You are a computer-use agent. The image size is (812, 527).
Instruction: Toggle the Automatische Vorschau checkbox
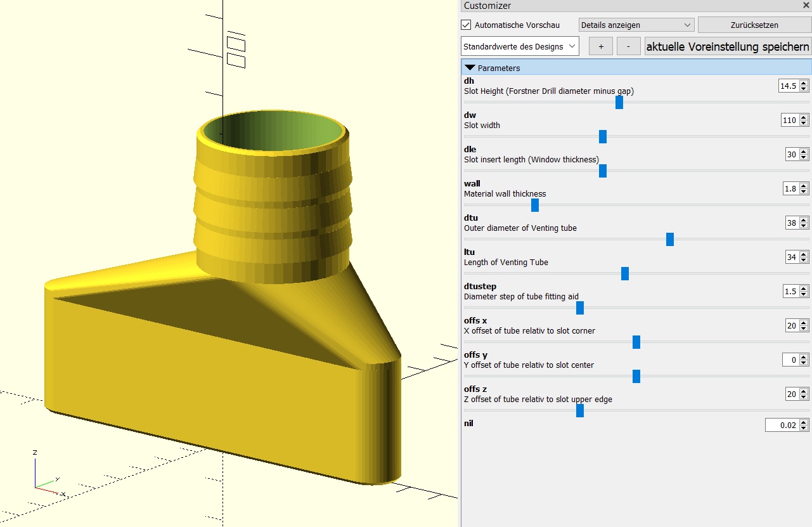(466, 25)
